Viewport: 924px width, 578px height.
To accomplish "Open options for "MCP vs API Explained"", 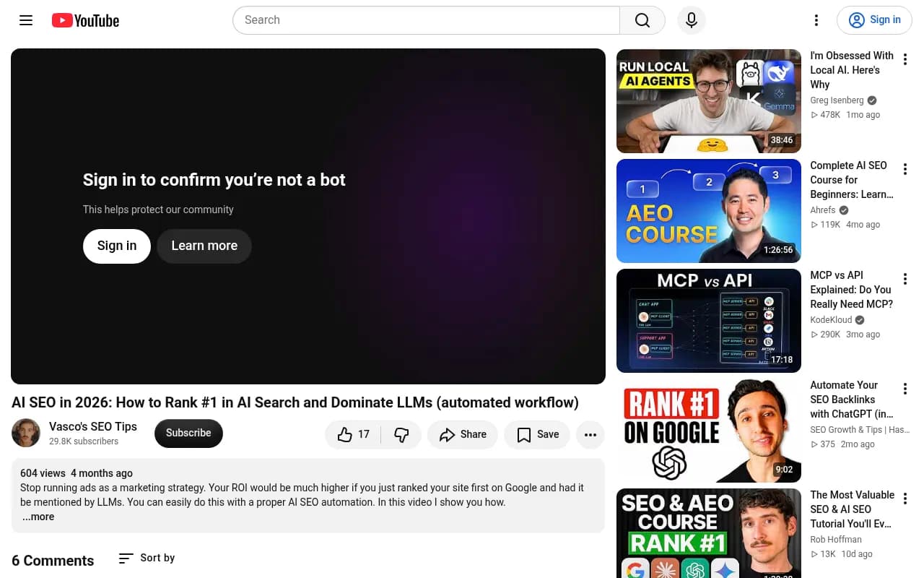I will click(x=905, y=280).
